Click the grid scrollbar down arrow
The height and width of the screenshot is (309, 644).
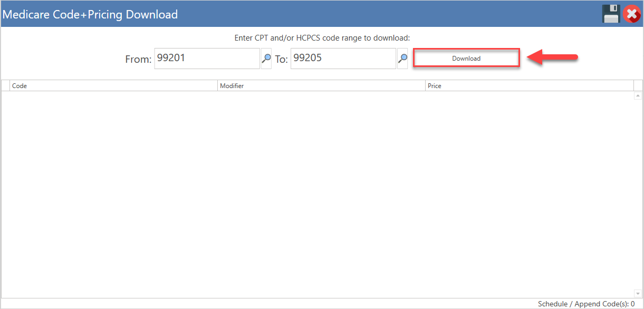point(638,293)
